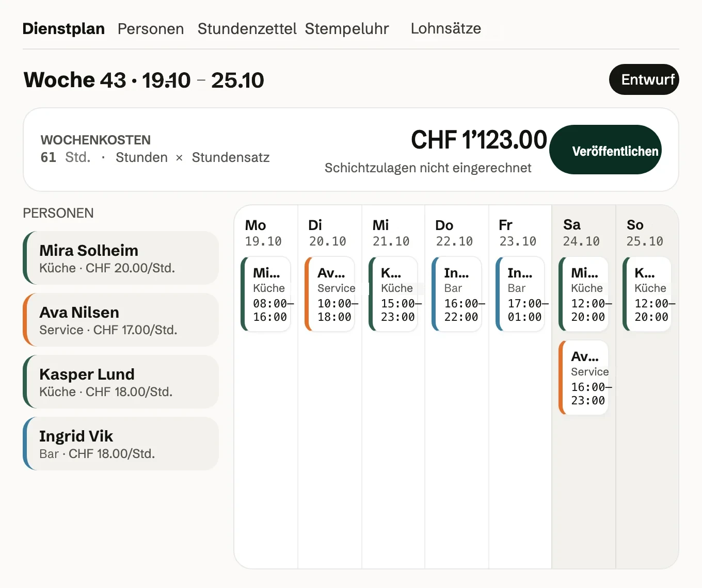This screenshot has height=588, width=702.
Task: Click the Mi 21.10 column header
Action: pyautogui.click(x=391, y=233)
